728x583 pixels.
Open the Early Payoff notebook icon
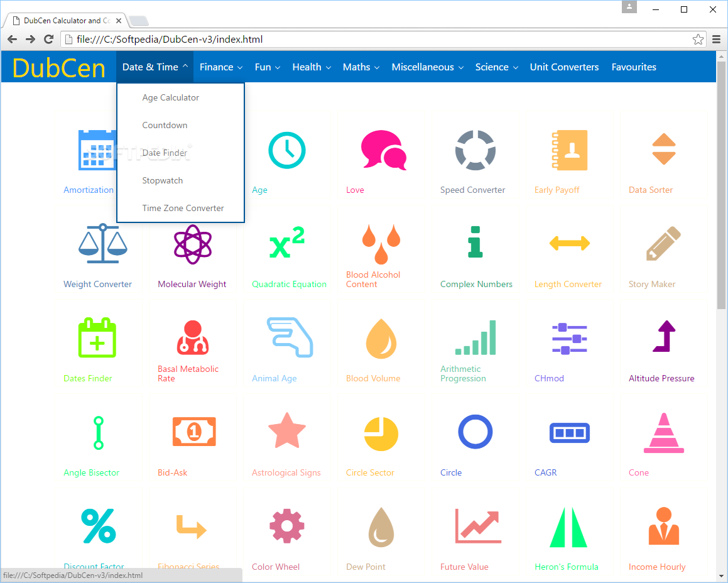pos(570,150)
